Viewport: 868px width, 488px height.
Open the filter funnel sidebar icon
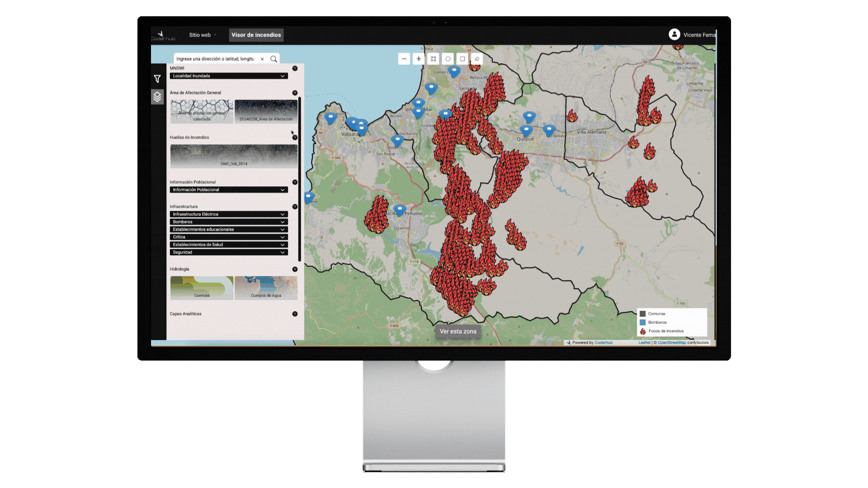click(x=157, y=79)
